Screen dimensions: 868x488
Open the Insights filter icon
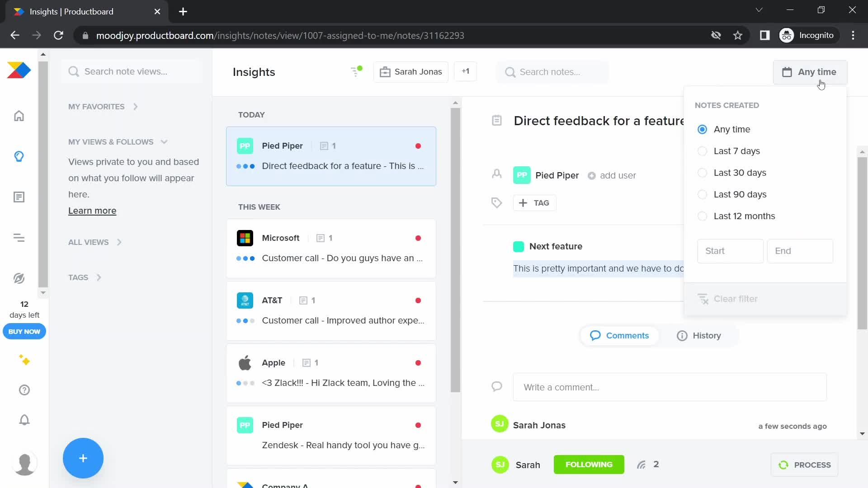tap(356, 71)
